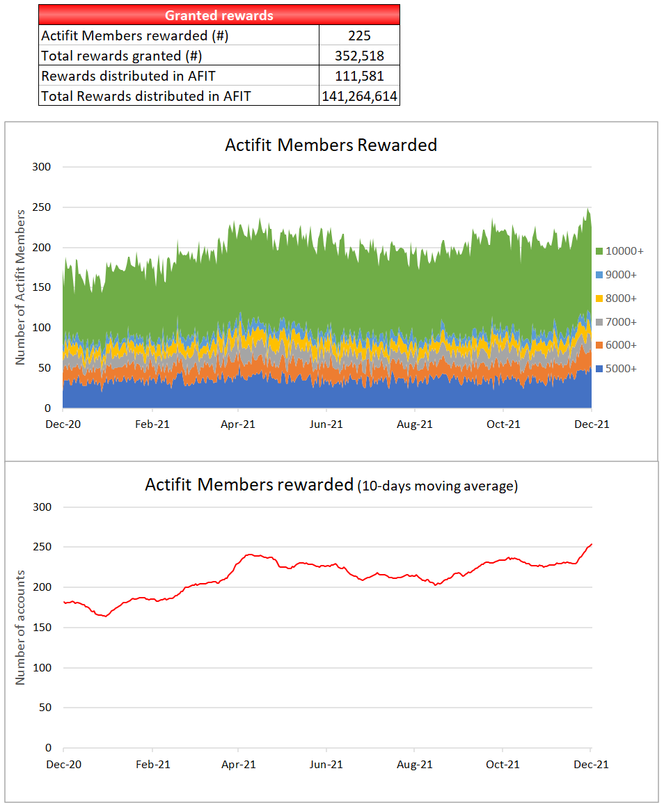Click the 'Granted rewards' red table header
Viewport: 664px width, 812px height.
[x=219, y=15]
